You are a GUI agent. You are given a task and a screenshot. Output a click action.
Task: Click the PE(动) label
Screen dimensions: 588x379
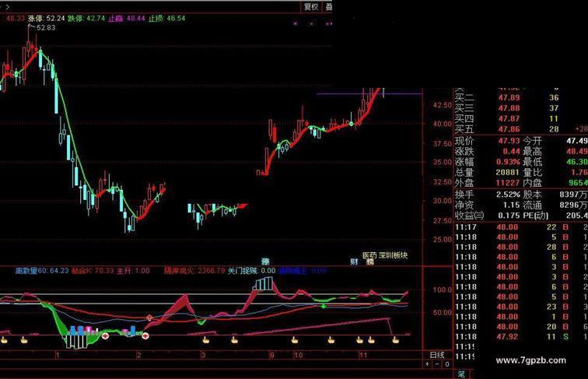[535, 216]
